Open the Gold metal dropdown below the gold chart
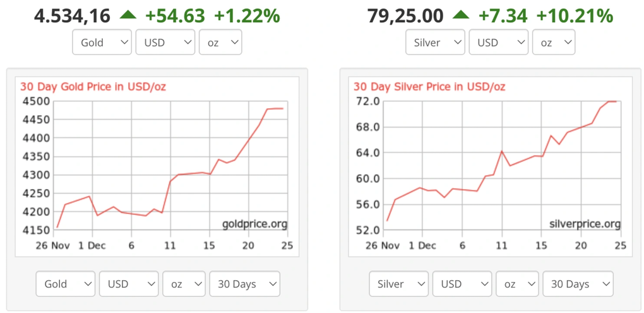 (66, 284)
